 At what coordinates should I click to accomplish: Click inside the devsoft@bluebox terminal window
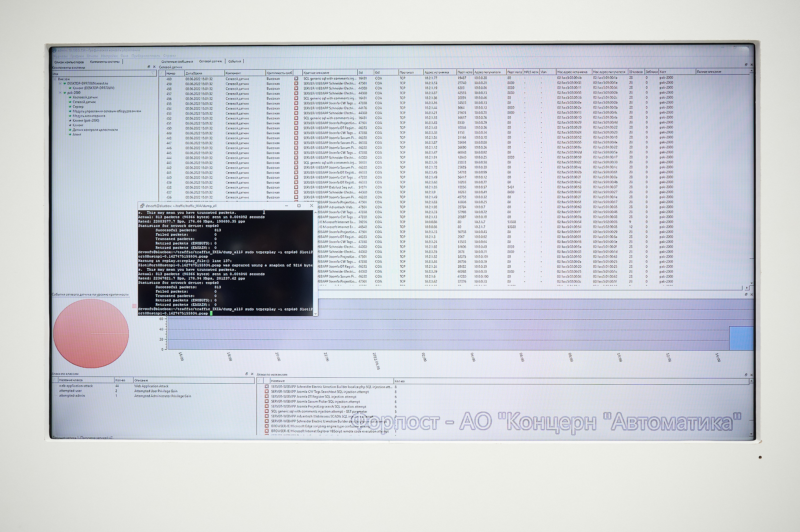pyautogui.click(x=225, y=263)
